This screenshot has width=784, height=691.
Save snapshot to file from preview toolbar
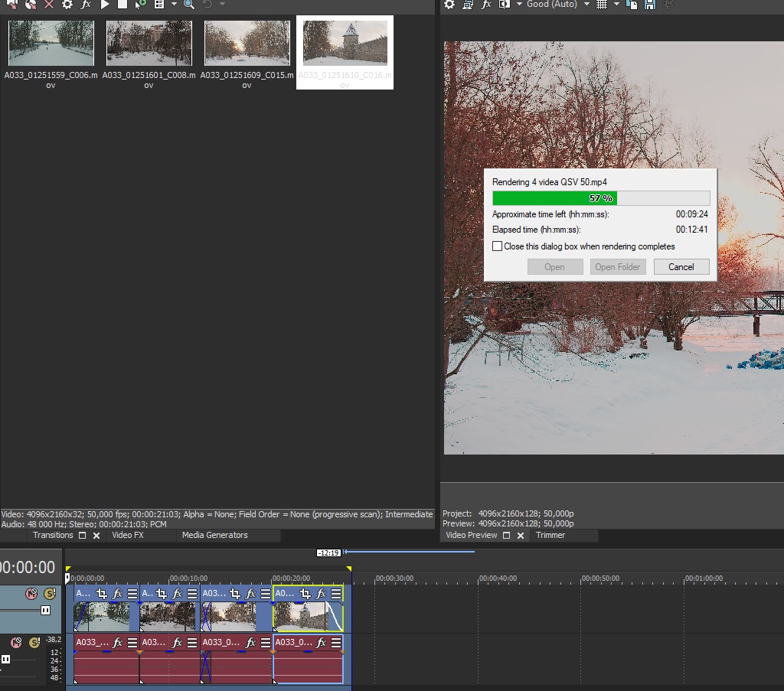coord(649,5)
